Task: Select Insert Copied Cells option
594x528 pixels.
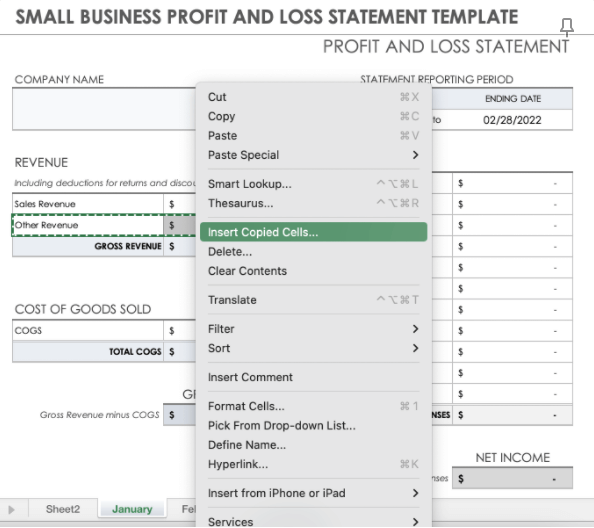Action: (x=313, y=232)
